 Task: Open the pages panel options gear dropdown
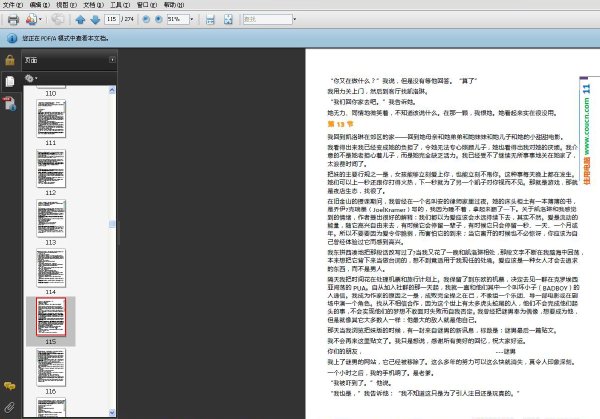click(31, 78)
